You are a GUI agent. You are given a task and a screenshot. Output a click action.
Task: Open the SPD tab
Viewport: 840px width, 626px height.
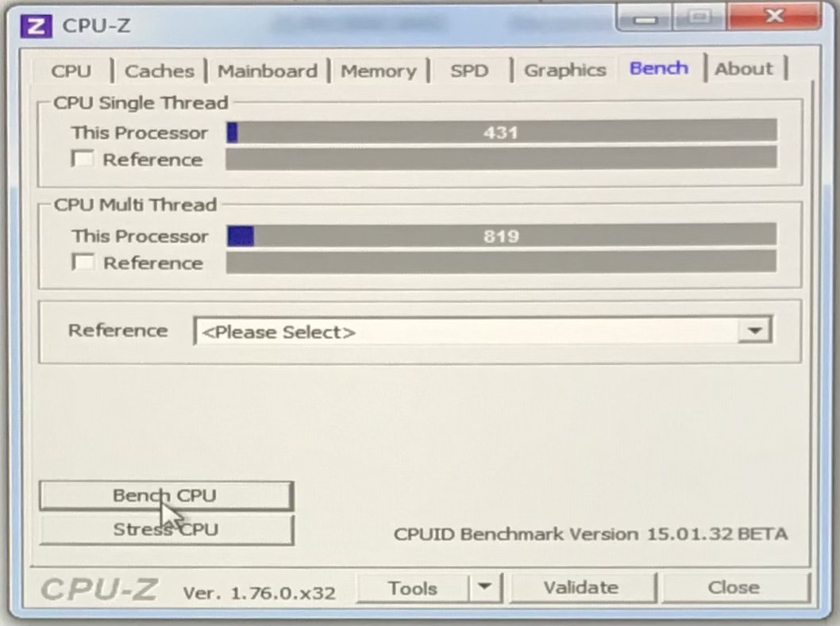coord(469,71)
